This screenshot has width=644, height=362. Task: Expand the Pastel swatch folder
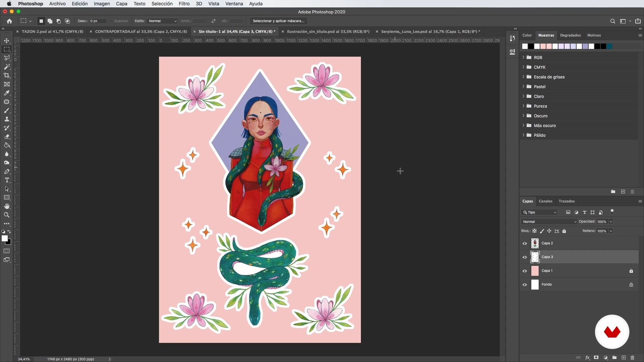tap(523, 86)
